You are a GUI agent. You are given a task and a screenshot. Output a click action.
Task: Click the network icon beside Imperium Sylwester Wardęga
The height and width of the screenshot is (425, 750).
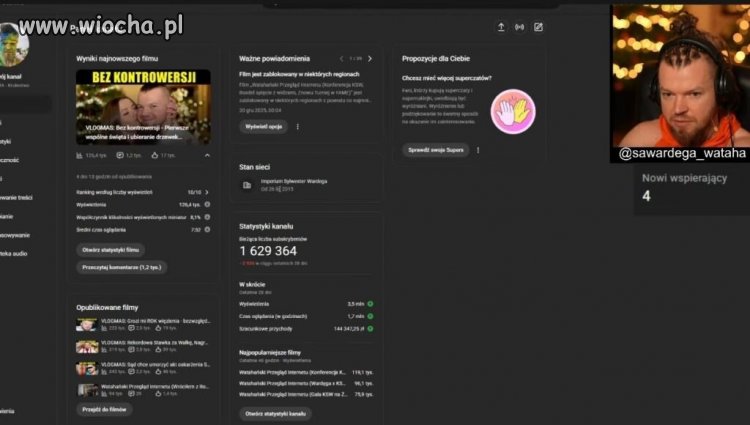(247, 185)
